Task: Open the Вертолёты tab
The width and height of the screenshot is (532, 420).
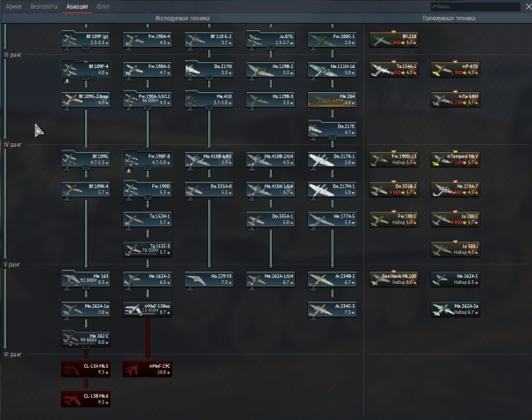Action: click(x=44, y=6)
